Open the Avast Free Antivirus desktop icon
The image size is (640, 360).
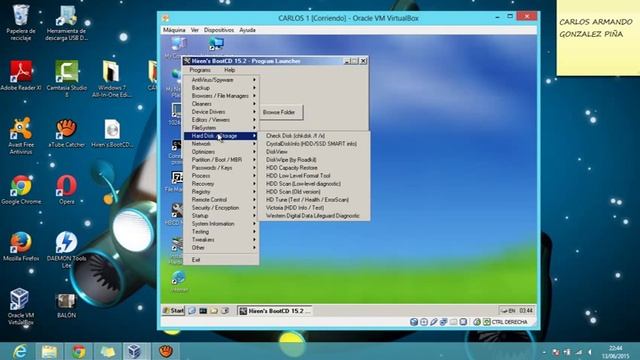(21, 136)
